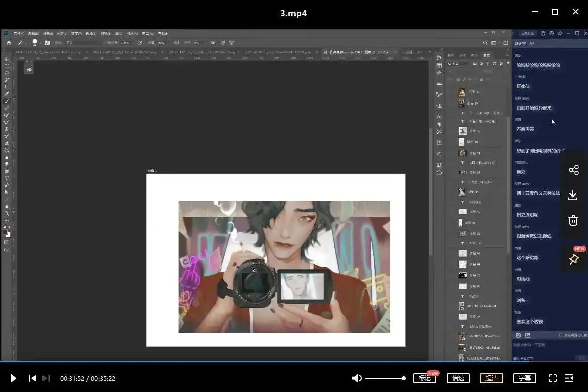
Task: Skip to the previous video
Action: point(32,378)
